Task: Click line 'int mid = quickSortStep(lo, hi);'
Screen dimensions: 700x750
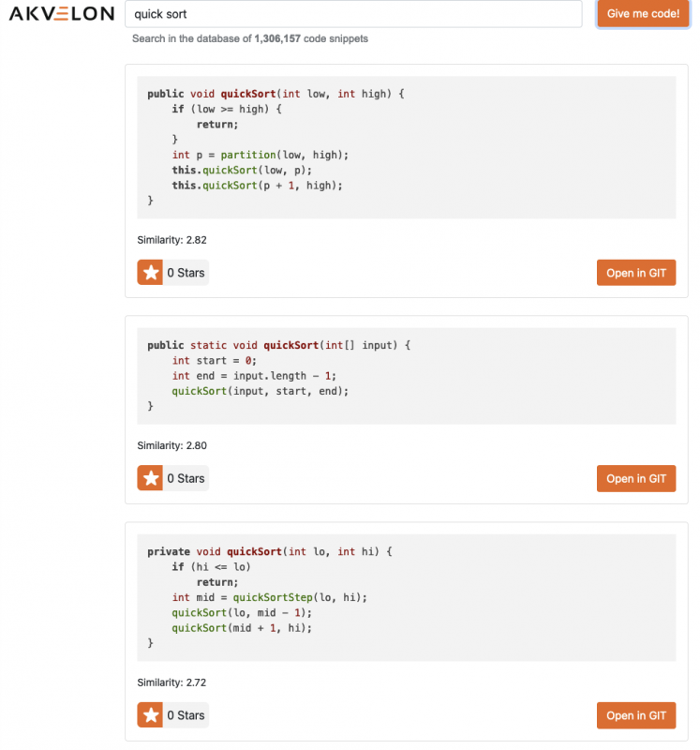Action: pyautogui.click(x=269, y=597)
